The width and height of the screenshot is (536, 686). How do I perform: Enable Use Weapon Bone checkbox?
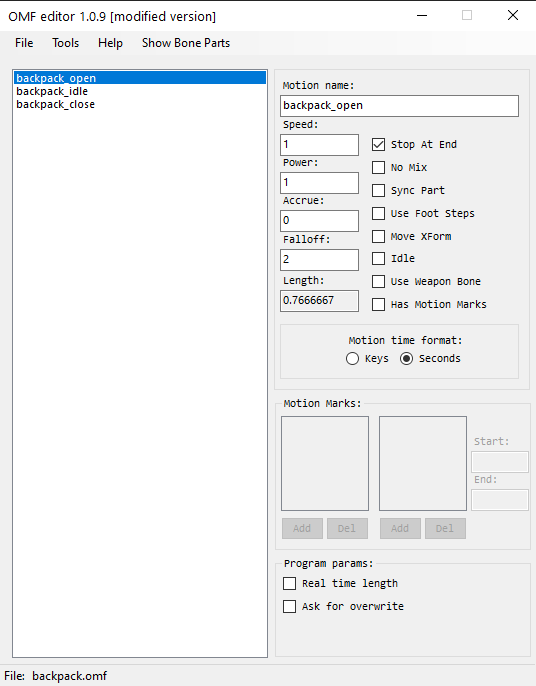click(378, 281)
